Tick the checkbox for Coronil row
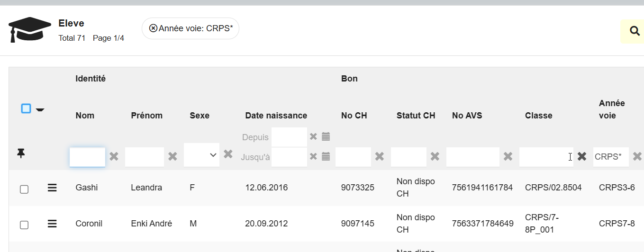644x252 pixels. point(24,225)
